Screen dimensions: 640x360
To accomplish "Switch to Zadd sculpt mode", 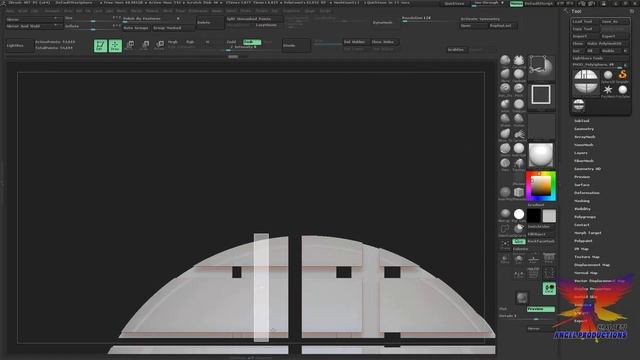I will (x=231, y=42).
